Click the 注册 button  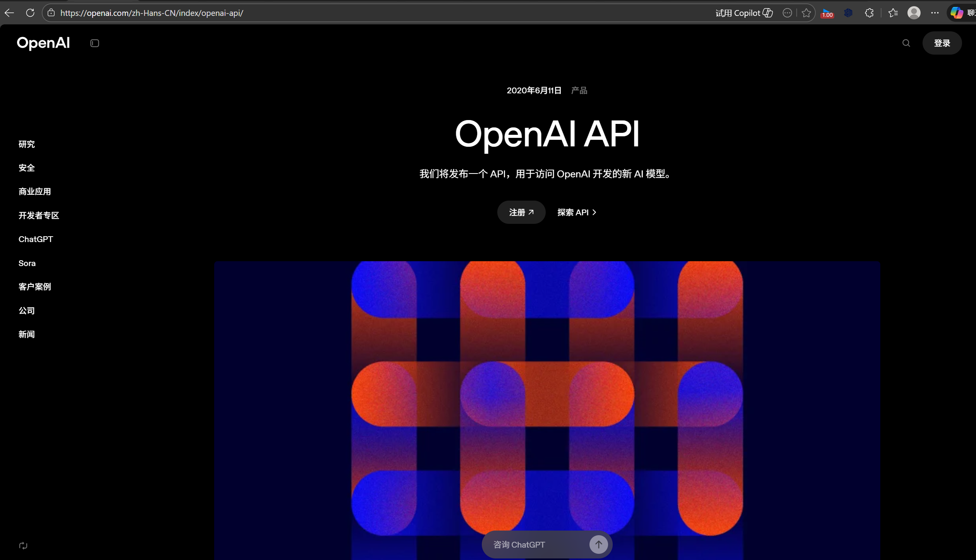click(521, 212)
